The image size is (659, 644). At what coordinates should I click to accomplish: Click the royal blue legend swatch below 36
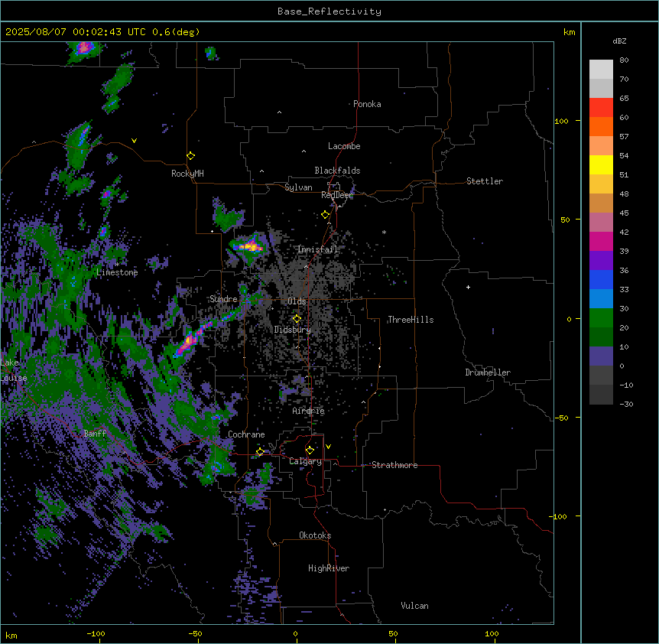click(601, 279)
